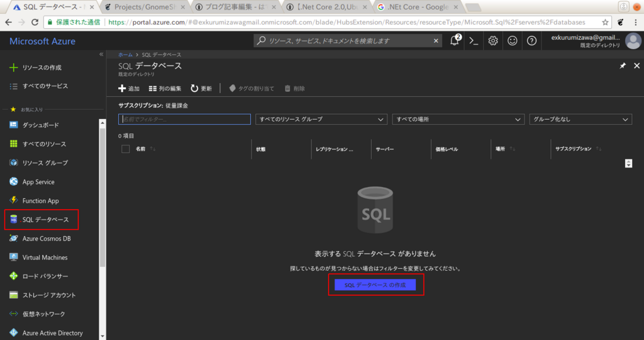Click the サーバー column header

coord(385,149)
